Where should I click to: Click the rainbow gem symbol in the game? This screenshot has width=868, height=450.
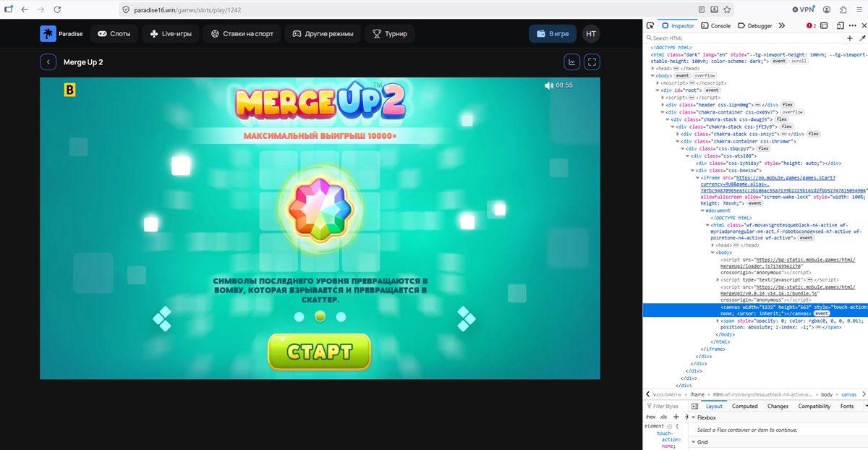[320, 210]
